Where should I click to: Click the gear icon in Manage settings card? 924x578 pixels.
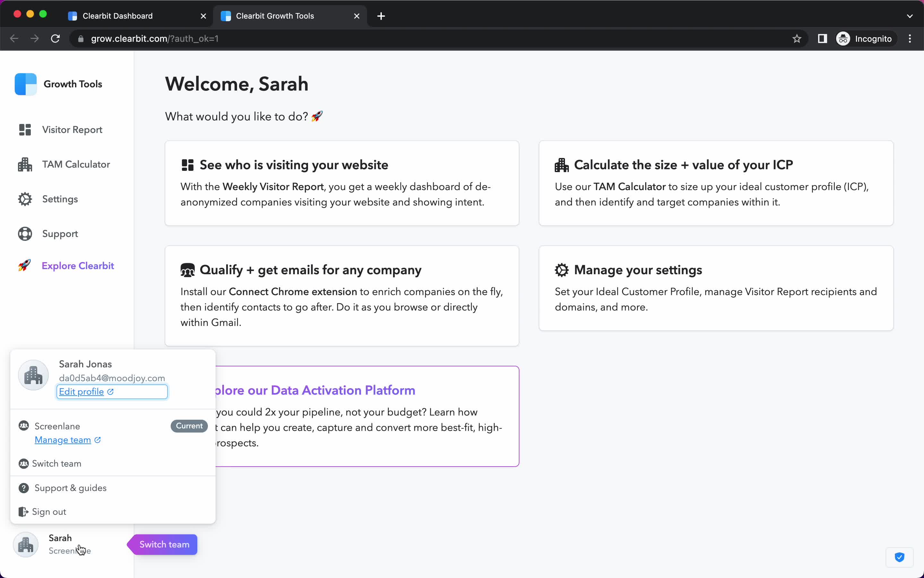[x=562, y=270]
